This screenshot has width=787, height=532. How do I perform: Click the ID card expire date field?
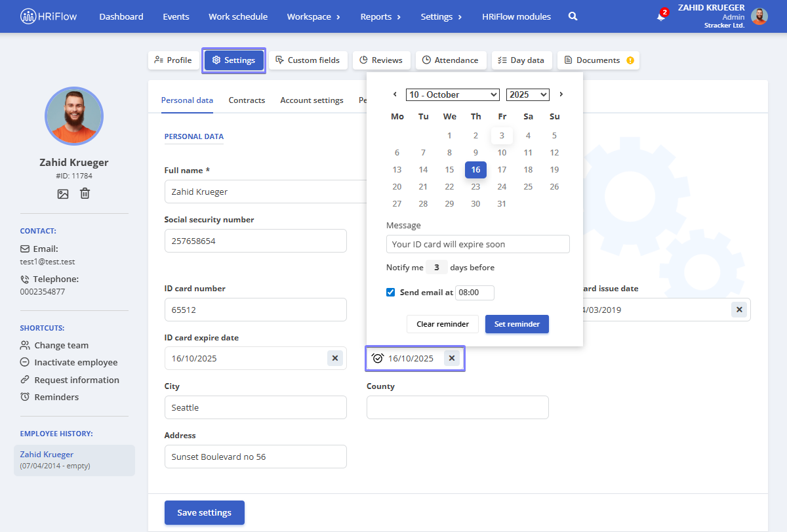pos(256,358)
